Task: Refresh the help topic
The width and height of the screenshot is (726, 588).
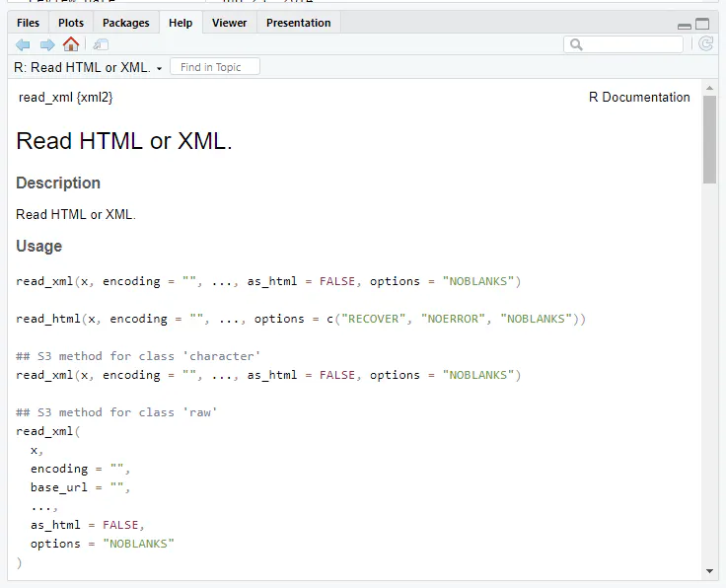Action: pyautogui.click(x=705, y=44)
